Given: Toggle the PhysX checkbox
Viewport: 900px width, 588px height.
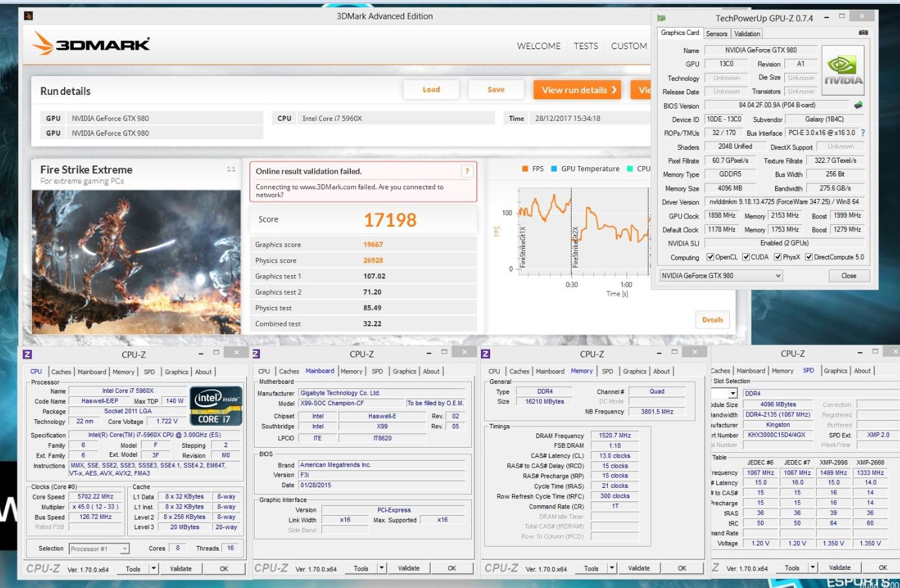Looking at the screenshot, I should (778, 257).
